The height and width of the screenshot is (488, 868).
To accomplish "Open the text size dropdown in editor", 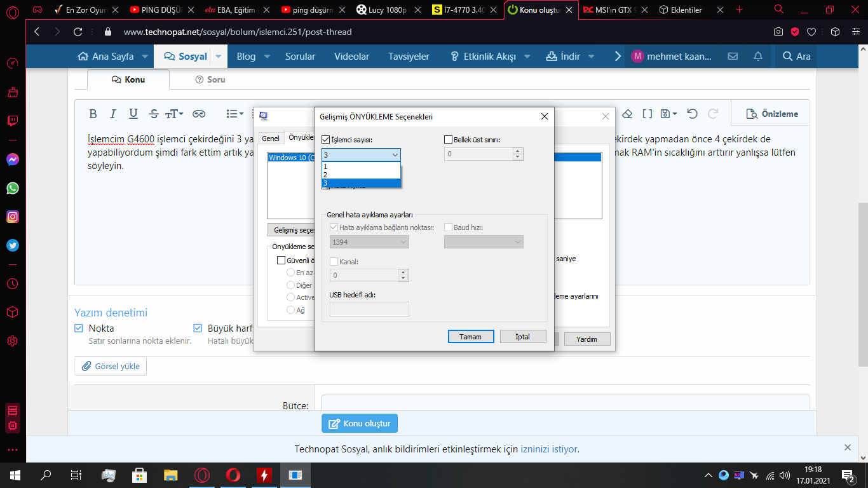I will click(x=174, y=114).
